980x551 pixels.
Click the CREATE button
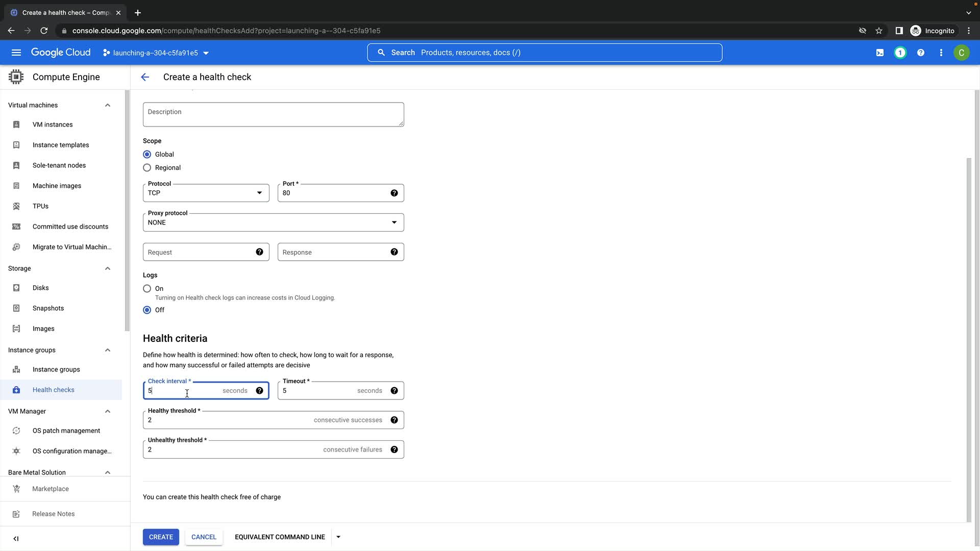pyautogui.click(x=161, y=537)
